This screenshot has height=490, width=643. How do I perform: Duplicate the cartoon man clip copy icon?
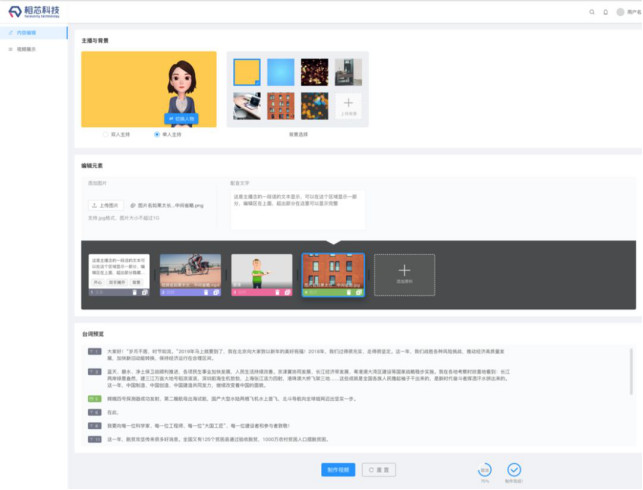(287, 292)
